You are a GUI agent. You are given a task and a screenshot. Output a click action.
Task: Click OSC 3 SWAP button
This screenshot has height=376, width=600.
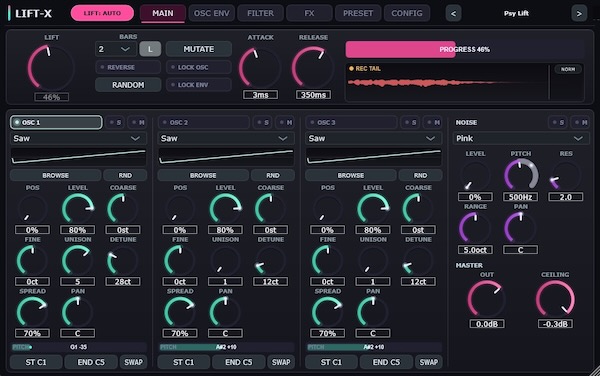[429, 362]
